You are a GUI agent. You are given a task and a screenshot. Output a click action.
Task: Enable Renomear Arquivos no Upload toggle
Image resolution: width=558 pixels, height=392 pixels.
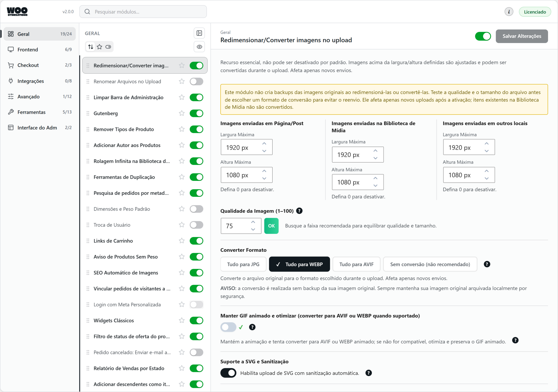(196, 81)
